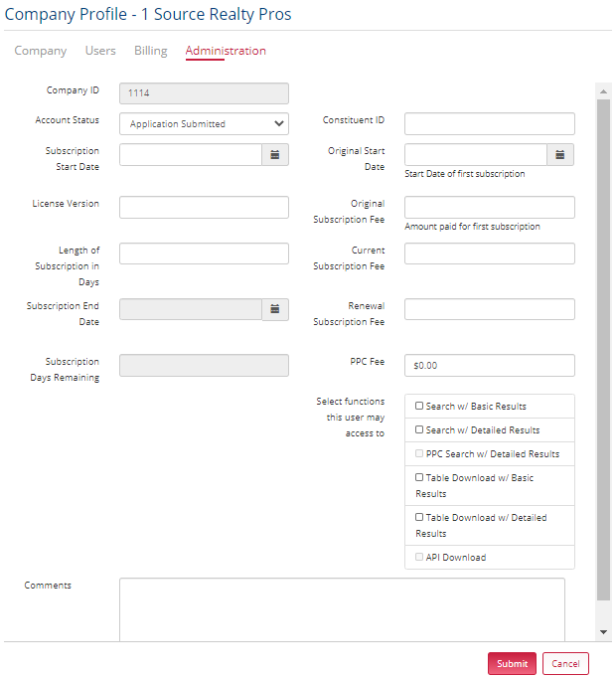This screenshot has width=616, height=678.
Task: Enable Table Download w/ Basic Results
Action: click(x=419, y=477)
